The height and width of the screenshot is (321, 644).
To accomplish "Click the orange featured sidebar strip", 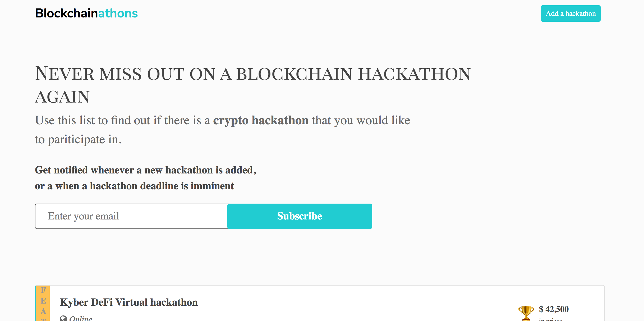I will 42,304.
